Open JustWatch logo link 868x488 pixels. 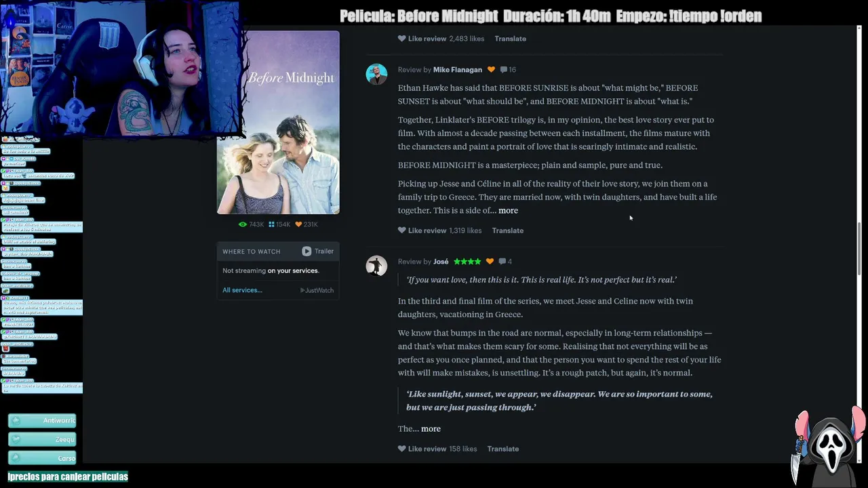(317, 290)
